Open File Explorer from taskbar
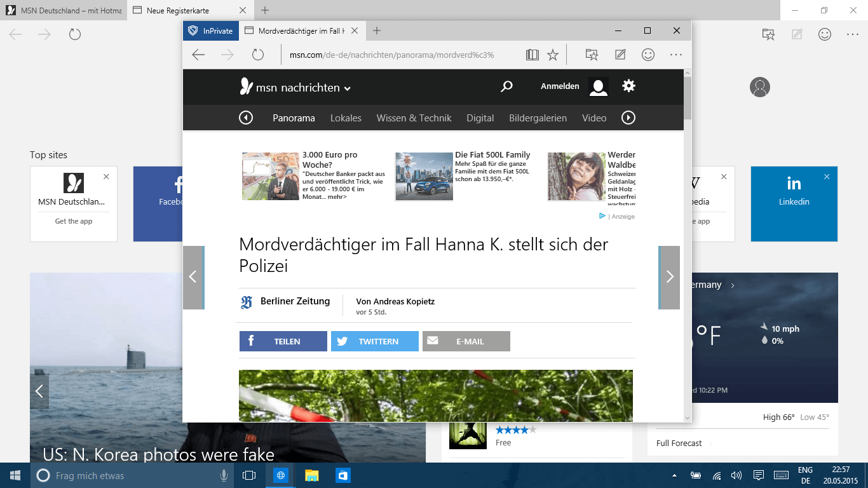Image resolution: width=868 pixels, height=488 pixels. coord(311,475)
